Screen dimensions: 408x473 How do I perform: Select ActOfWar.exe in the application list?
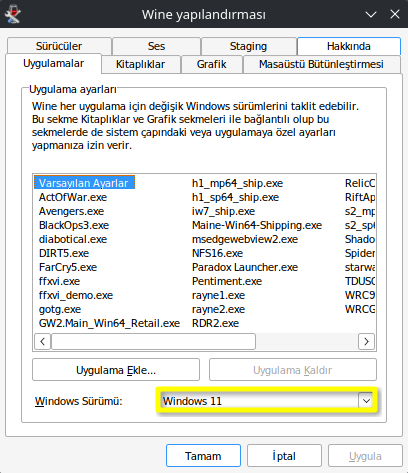coord(73,197)
